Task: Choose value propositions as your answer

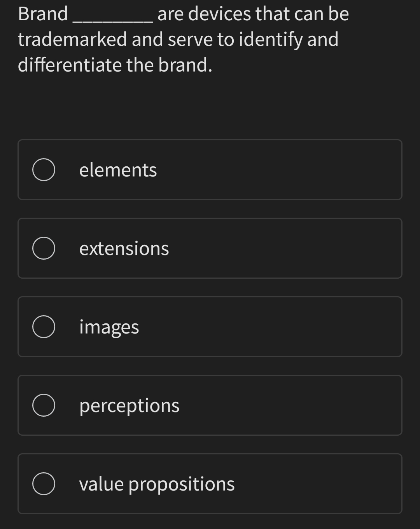Action: [156, 484]
